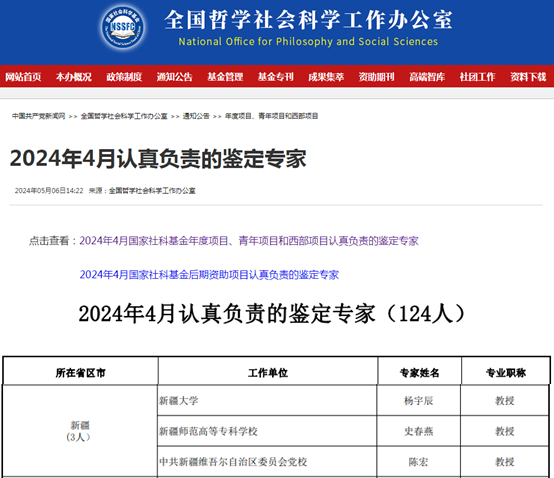Open the purple 年度项目 鉴定专家 link
The width and height of the screenshot is (554, 478).
(249, 241)
